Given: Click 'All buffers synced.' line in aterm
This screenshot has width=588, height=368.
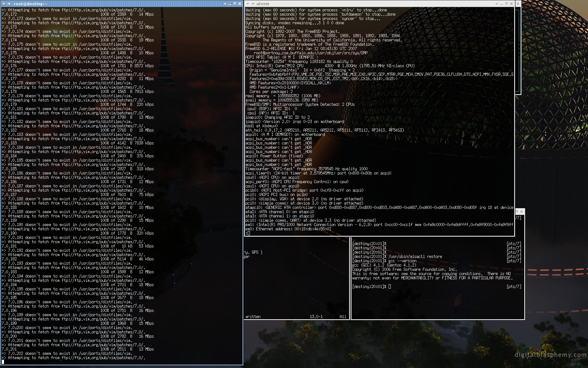Looking at the screenshot, I should pos(266,27).
